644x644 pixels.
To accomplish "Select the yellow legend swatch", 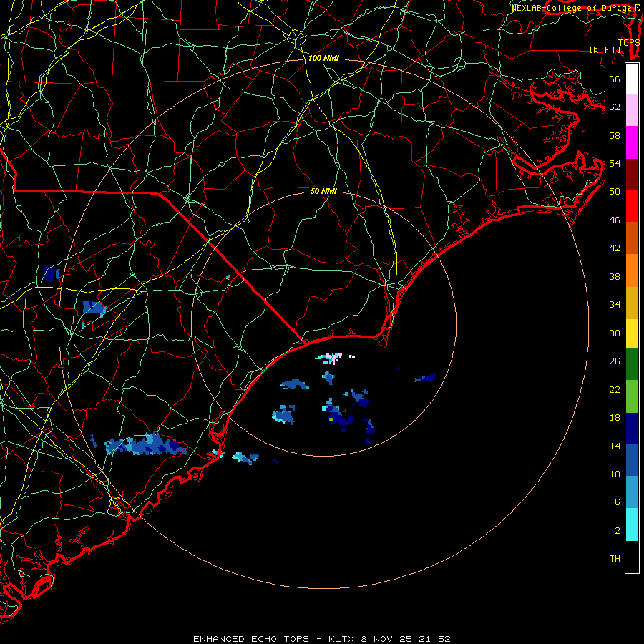I will tap(632, 333).
